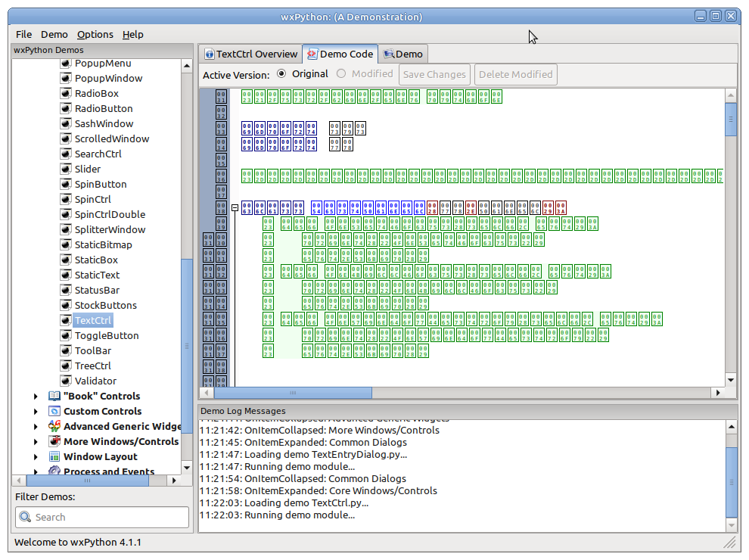The image size is (749, 560).
Task: Click the icon beside PopupWindow
Action: pos(66,78)
